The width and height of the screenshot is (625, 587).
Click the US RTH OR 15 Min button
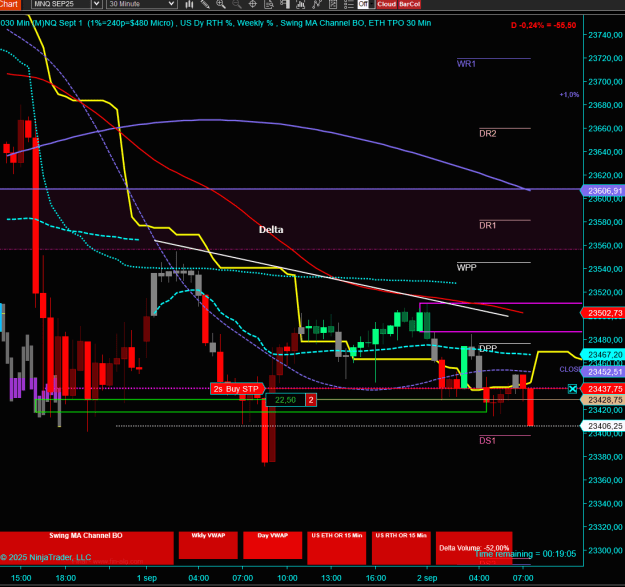click(401, 548)
